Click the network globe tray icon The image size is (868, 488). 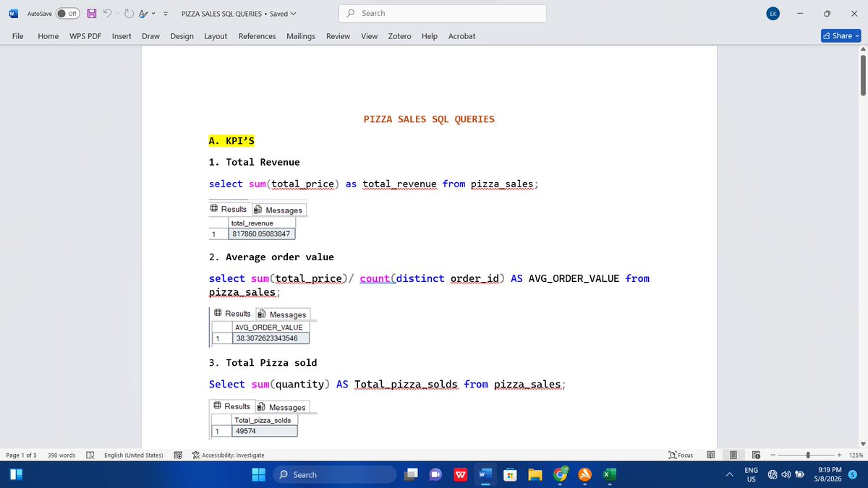(x=773, y=475)
